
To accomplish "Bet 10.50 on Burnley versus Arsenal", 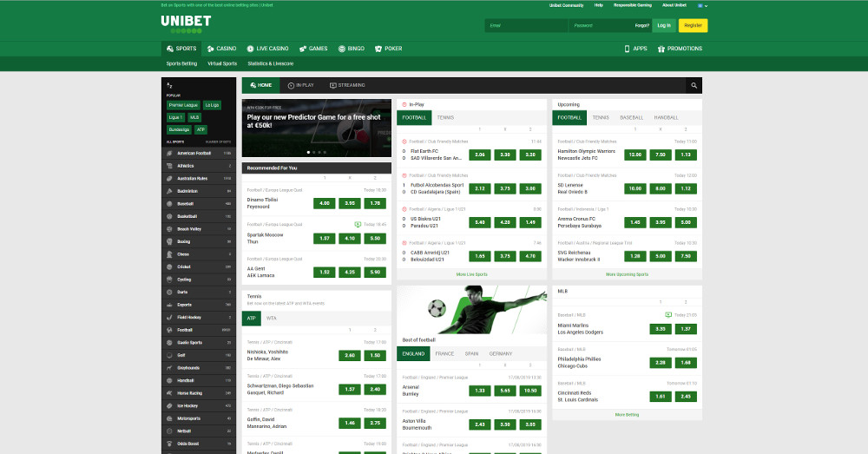I will [x=530, y=391].
